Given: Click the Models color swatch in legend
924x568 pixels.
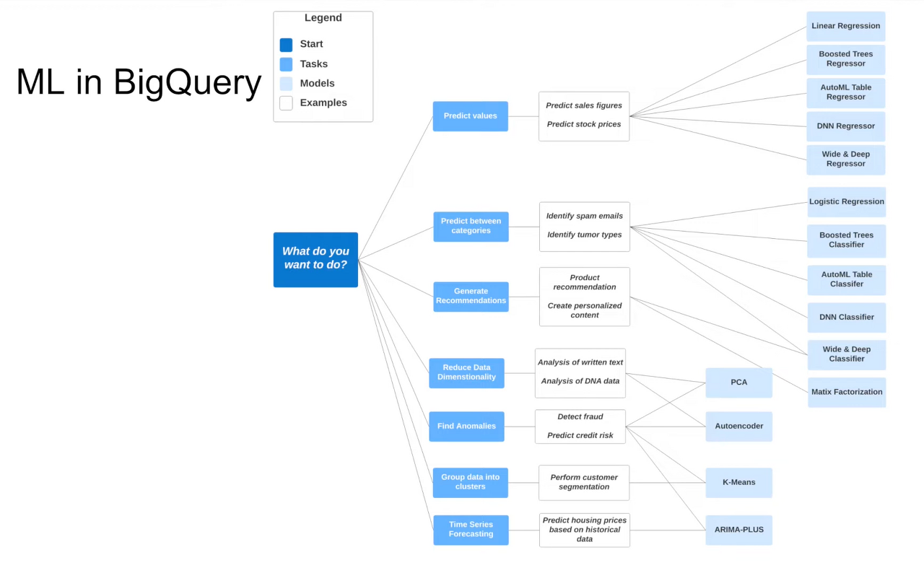Looking at the screenshot, I should (286, 84).
